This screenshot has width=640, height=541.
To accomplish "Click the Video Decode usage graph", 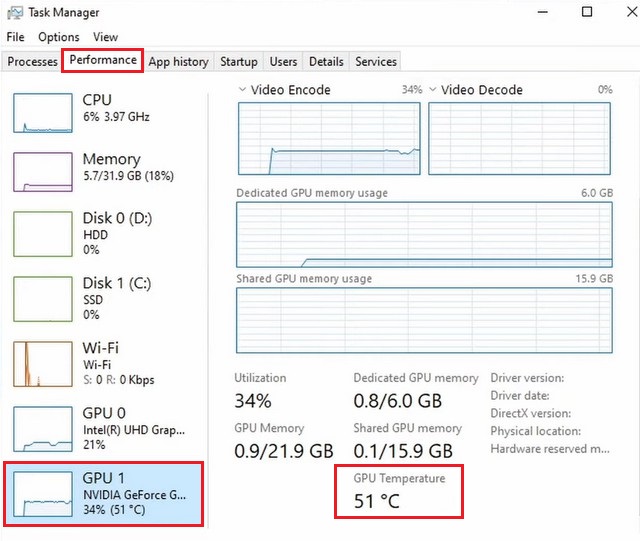I will tap(520, 138).
